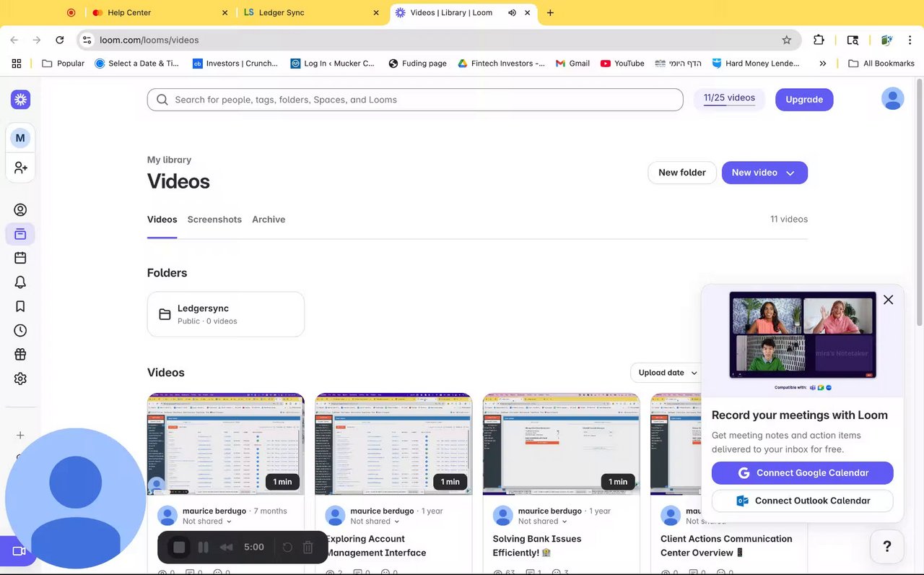This screenshot has width=924, height=575.
Task: Expand Not shared on 7 months video
Action: pos(207,522)
